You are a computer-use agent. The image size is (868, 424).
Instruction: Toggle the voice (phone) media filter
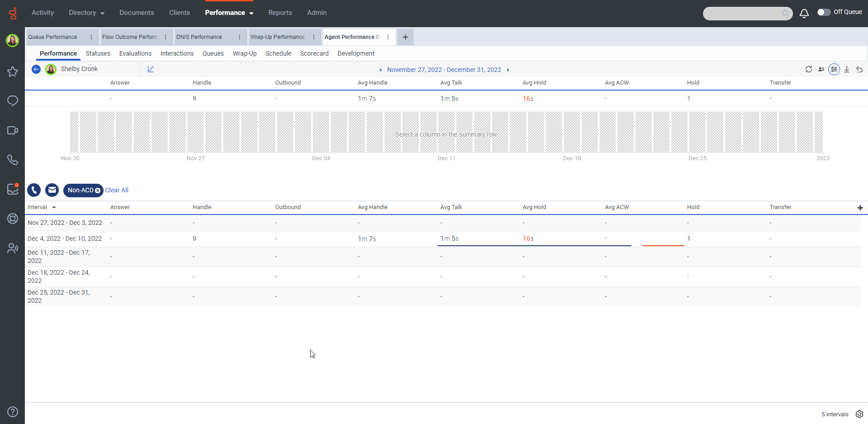[34, 190]
